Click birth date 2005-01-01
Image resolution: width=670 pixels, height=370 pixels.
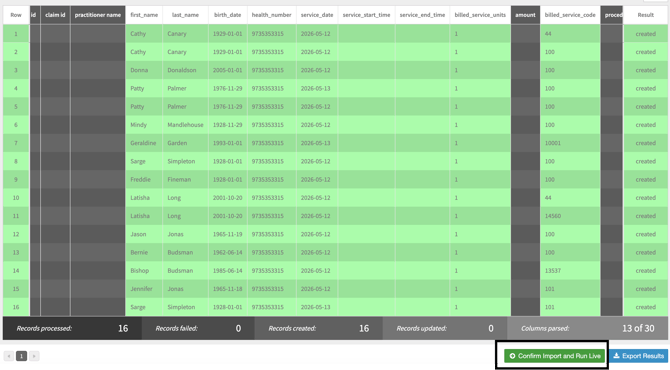point(228,70)
